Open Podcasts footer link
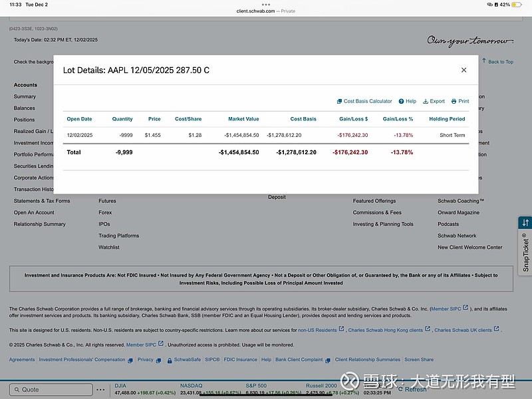 click(x=448, y=224)
